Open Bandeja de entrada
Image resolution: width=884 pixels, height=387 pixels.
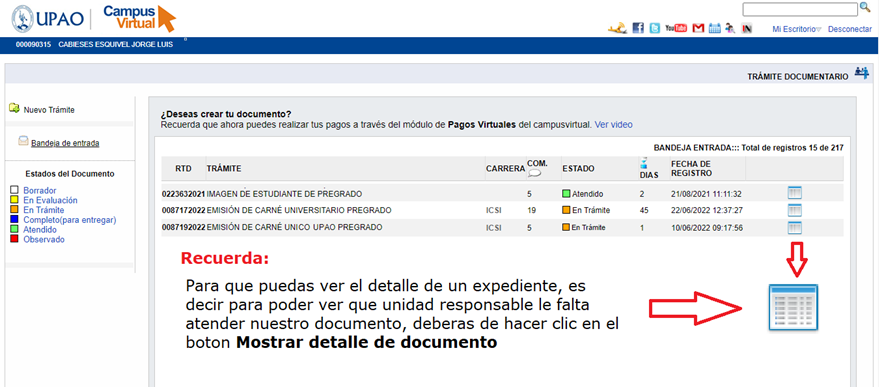tap(65, 143)
